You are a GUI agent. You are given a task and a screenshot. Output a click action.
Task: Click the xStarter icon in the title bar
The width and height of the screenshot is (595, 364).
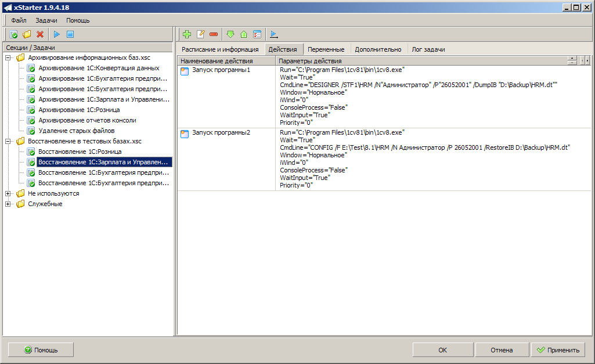click(8, 8)
